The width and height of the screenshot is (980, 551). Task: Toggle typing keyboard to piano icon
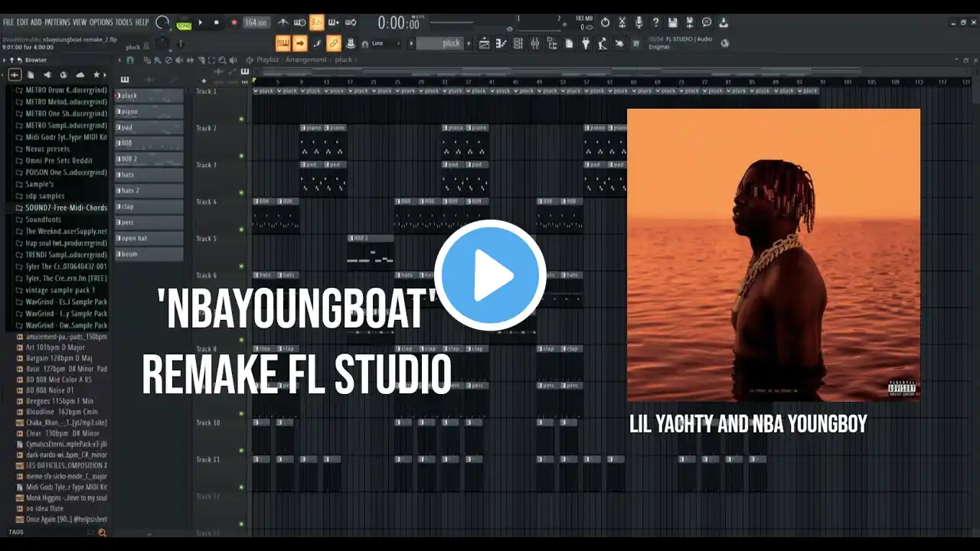[x=283, y=44]
